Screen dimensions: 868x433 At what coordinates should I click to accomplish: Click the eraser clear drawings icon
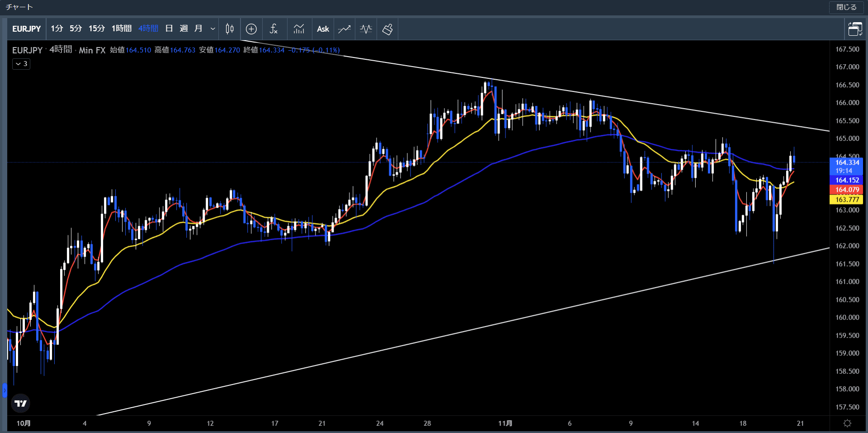coord(387,29)
